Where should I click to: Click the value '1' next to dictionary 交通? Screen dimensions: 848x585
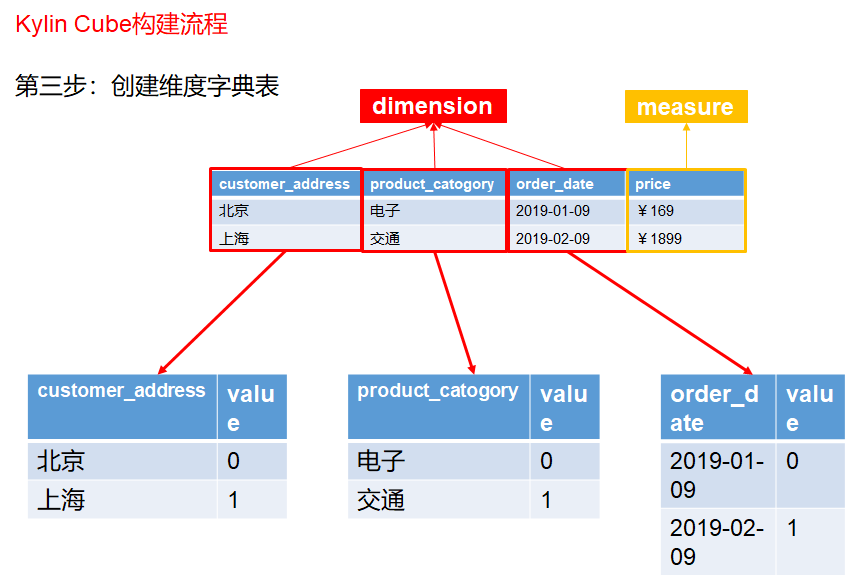coord(546,500)
